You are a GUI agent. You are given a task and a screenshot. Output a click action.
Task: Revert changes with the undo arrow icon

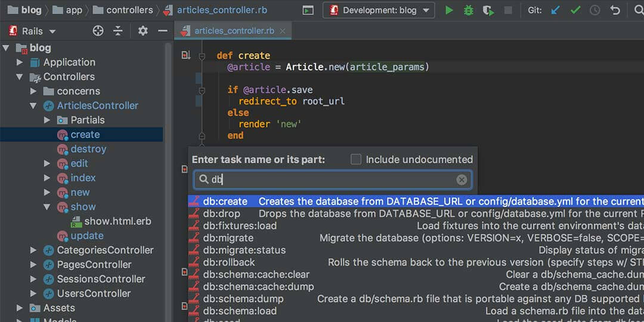[x=615, y=10]
